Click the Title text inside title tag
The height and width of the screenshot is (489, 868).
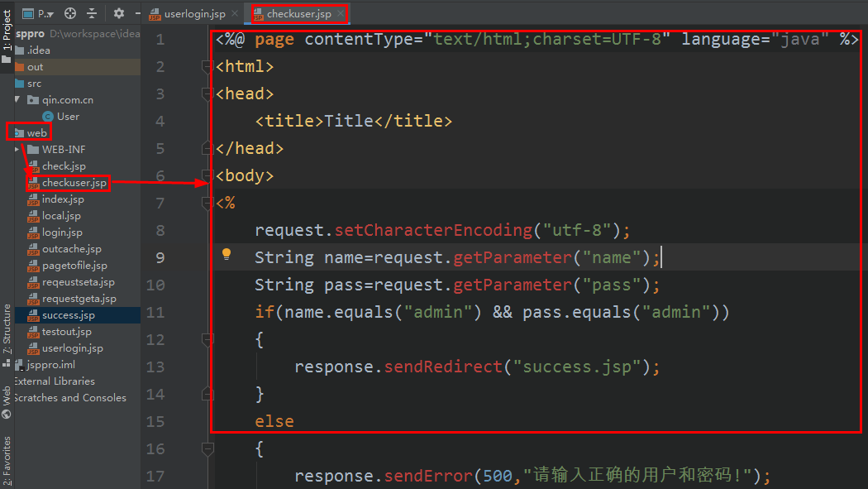click(x=349, y=122)
